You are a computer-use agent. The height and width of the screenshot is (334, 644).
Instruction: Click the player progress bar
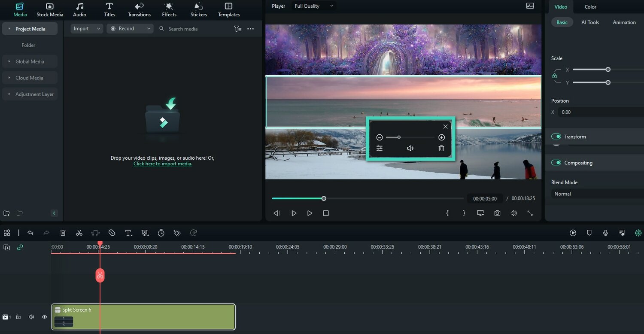[368, 198]
